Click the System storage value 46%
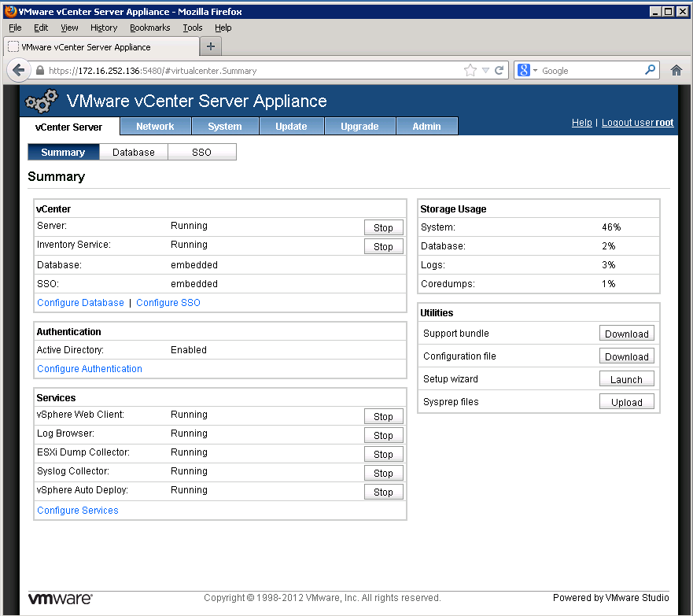The width and height of the screenshot is (693, 616). 611,227
